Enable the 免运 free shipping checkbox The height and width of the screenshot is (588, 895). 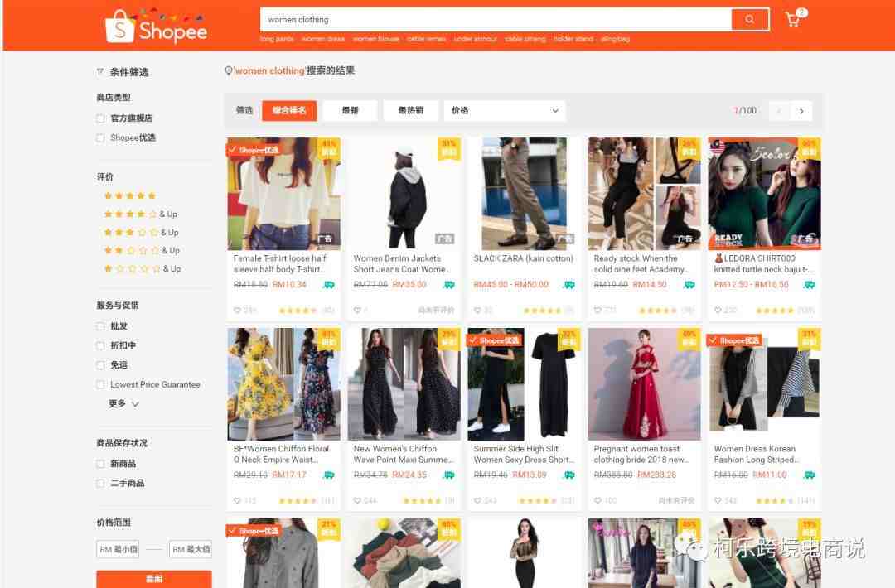tap(100, 365)
